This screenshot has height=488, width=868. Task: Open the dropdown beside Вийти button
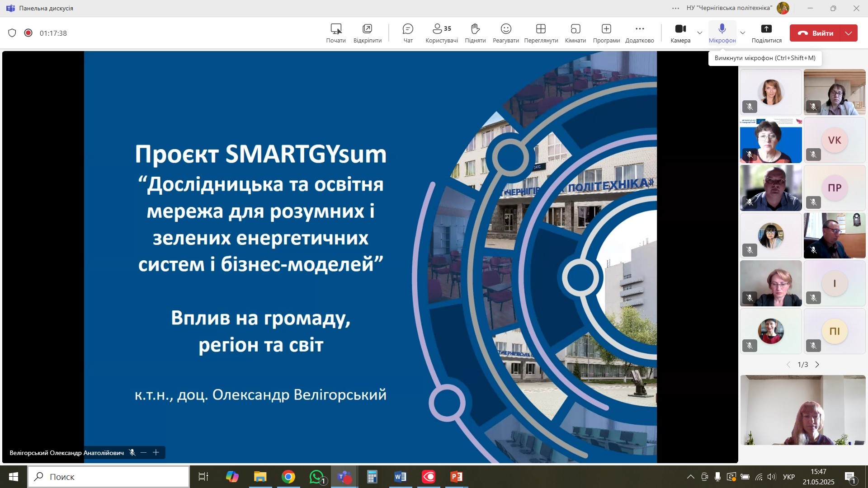pyautogui.click(x=849, y=33)
